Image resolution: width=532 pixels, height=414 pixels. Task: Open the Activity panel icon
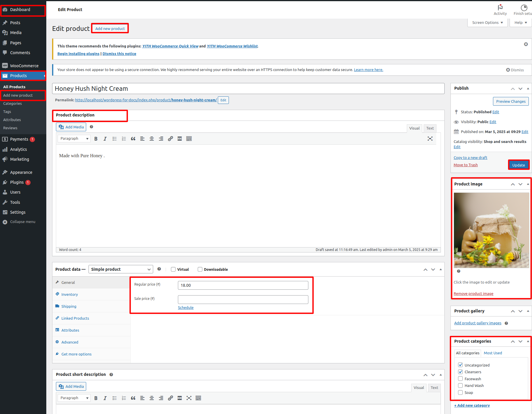pyautogui.click(x=500, y=10)
